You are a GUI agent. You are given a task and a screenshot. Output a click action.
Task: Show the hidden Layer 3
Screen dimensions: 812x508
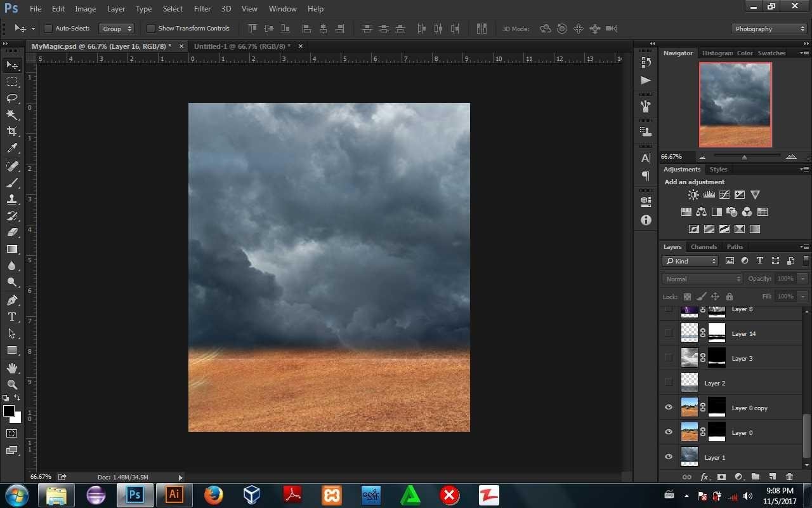[x=668, y=358]
